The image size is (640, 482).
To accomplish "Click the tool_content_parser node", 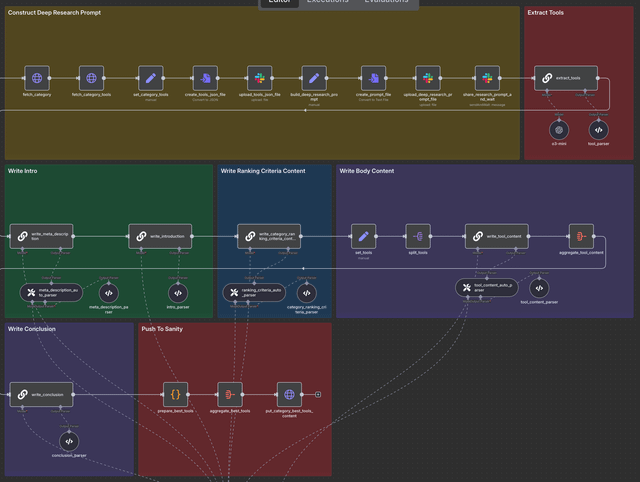I will [539, 288].
